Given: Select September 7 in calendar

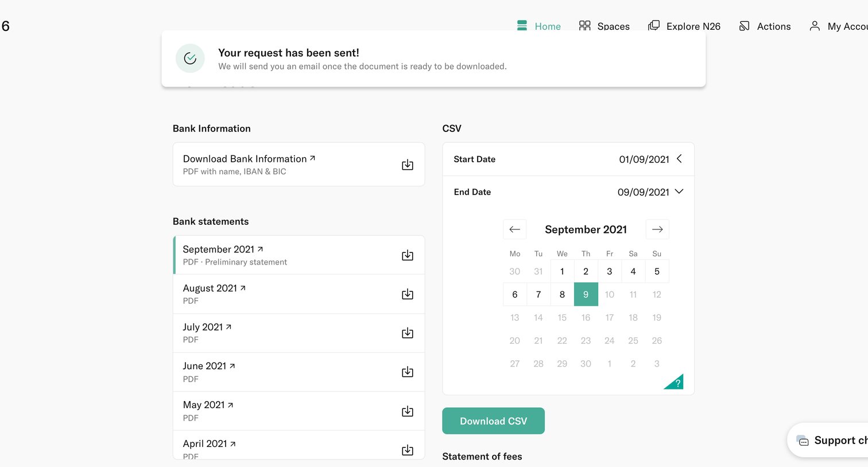Looking at the screenshot, I should (x=538, y=294).
